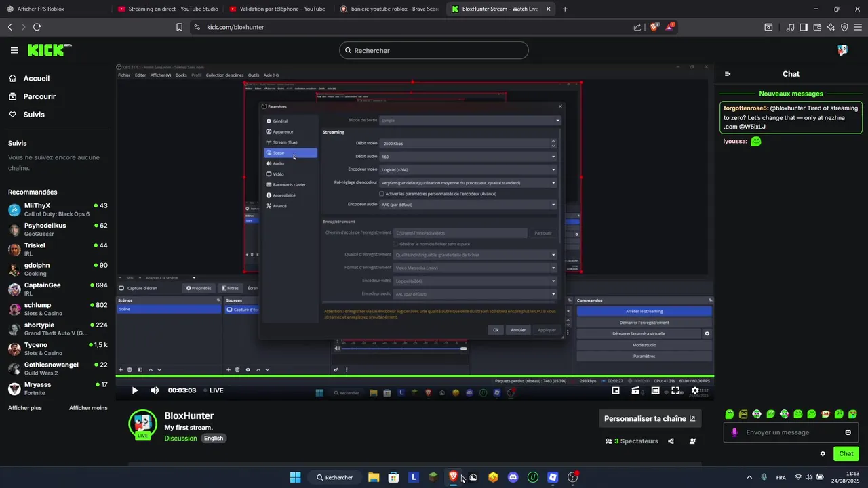The width and height of the screenshot is (868, 488).
Task: Expand list with Afficher plus
Action: tap(25, 408)
